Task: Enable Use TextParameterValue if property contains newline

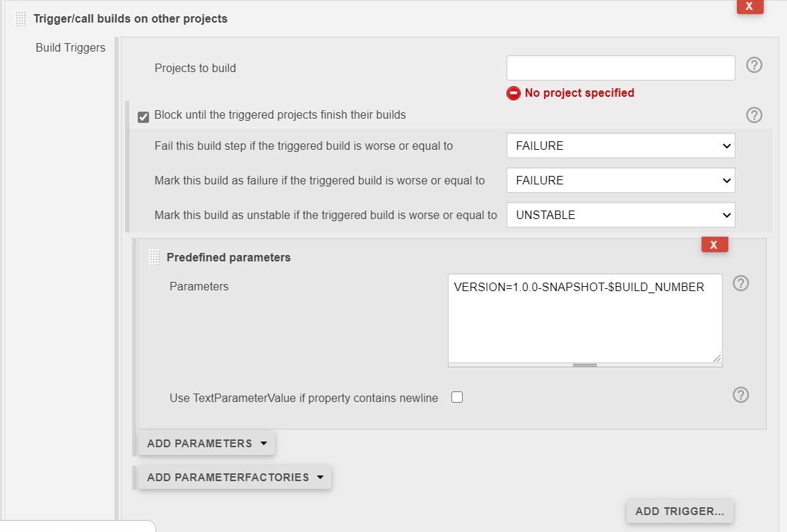Action: (457, 398)
